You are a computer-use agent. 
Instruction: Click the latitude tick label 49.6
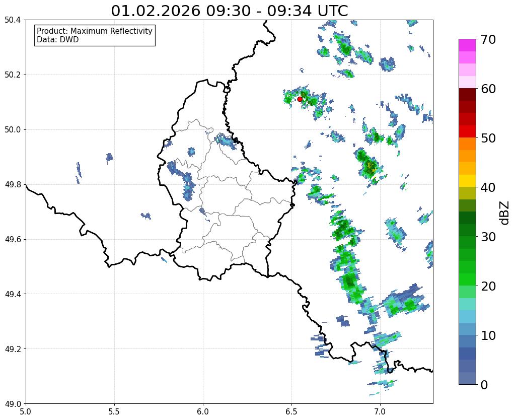point(13,240)
